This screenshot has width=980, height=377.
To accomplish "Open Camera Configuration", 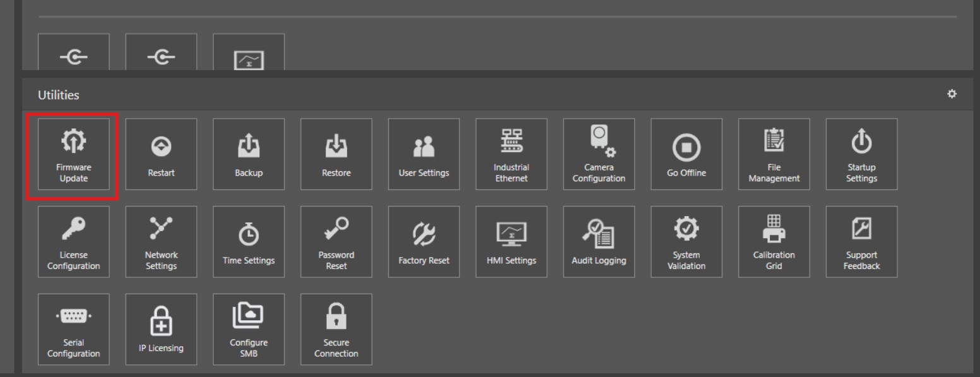I will point(599,154).
